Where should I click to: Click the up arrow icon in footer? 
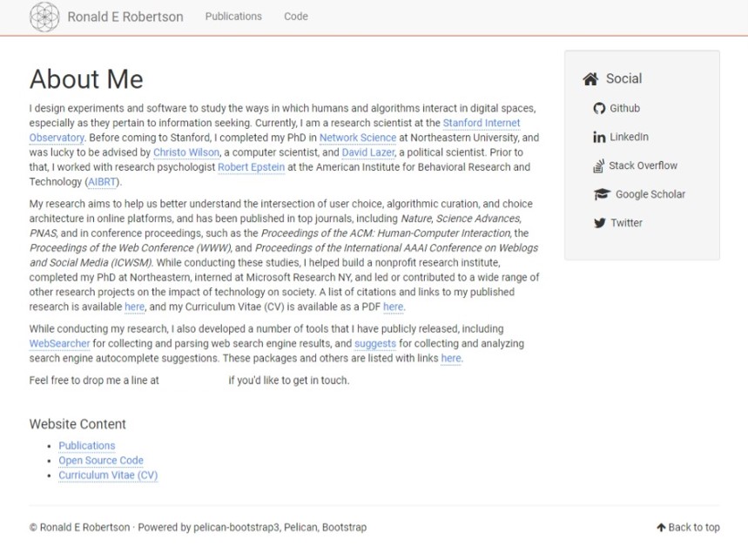click(x=661, y=528)
